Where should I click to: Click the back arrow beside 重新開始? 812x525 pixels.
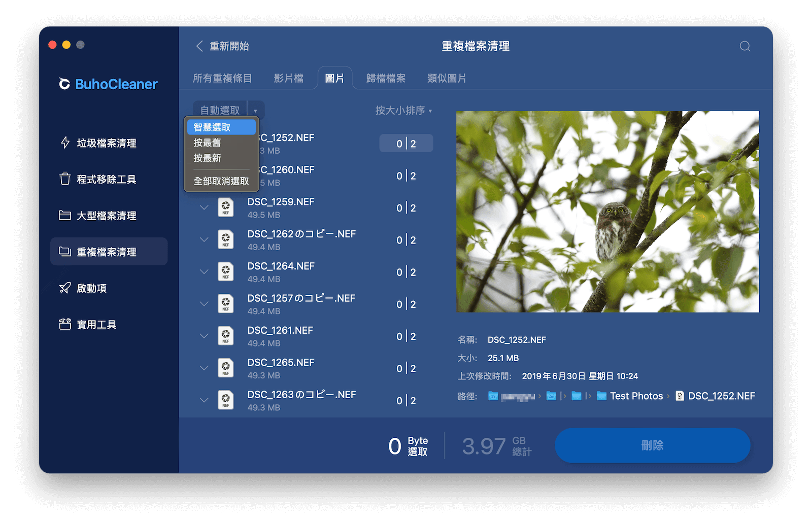click(x=199, y=46)
